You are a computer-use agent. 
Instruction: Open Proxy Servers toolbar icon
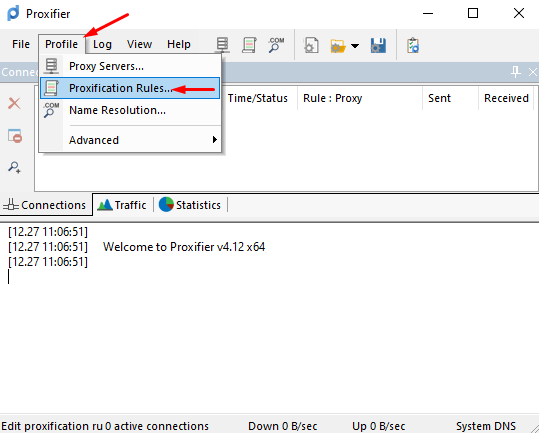coord(222,45)
